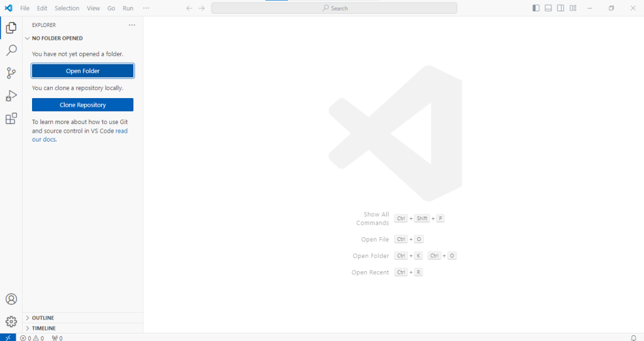Image resolution: width=644 pixels, height=341 pixels.
Task: Follow the 'read our docs' link
Action: 121,131
